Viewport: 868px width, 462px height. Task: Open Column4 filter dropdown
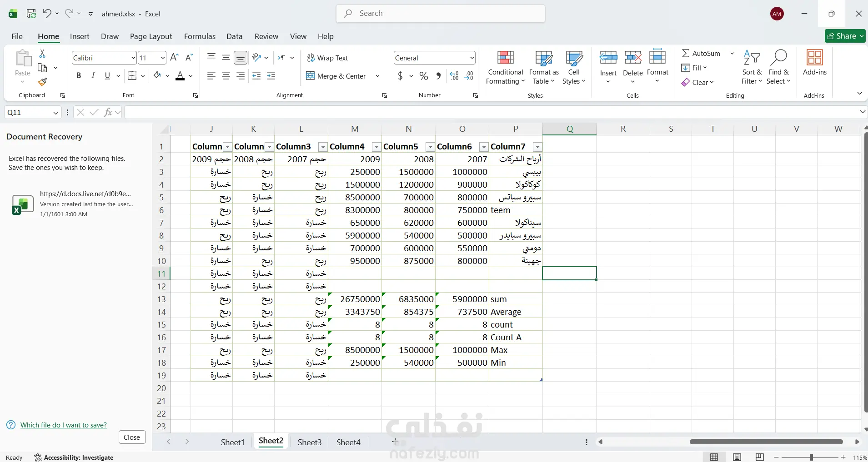(376, 147)
